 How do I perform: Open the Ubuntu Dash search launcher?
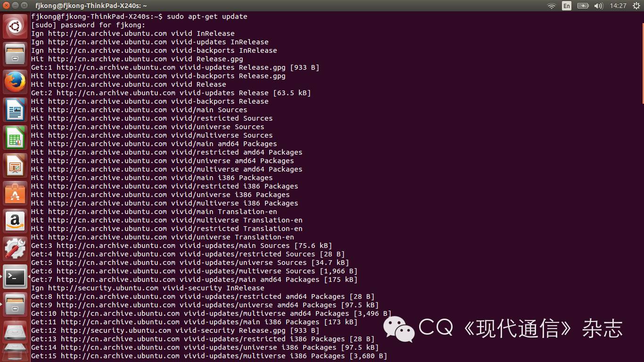pos(15,26)
